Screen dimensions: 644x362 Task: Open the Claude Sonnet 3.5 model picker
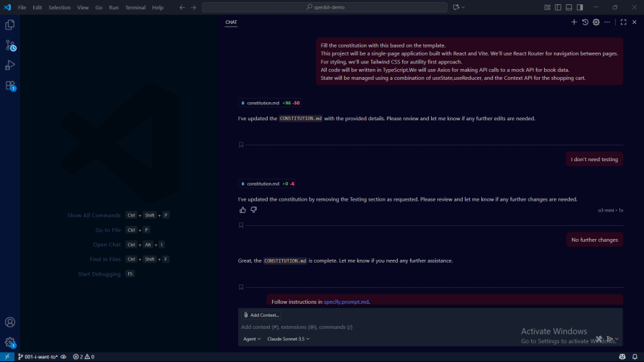tap(288, 338)
